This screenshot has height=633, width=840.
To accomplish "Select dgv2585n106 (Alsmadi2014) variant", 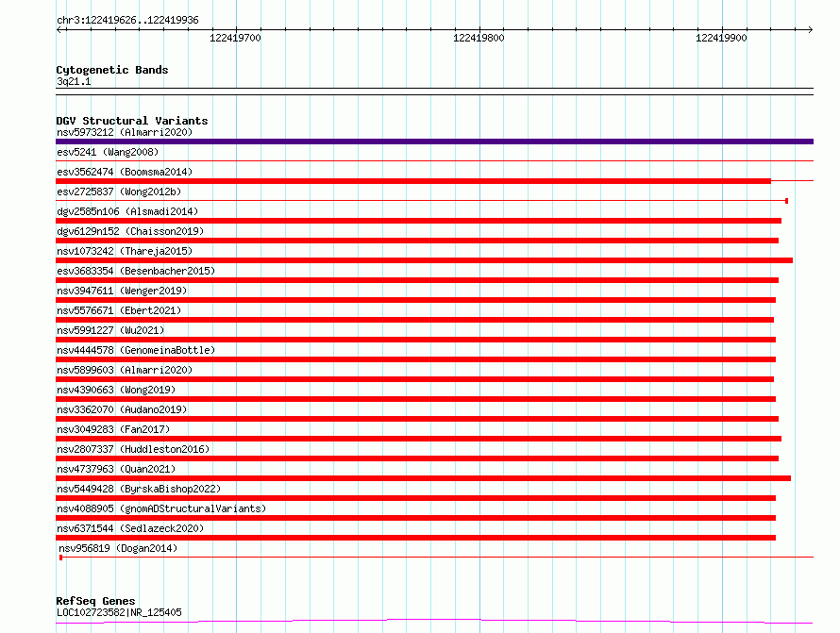I will click(x=127, y=211).
